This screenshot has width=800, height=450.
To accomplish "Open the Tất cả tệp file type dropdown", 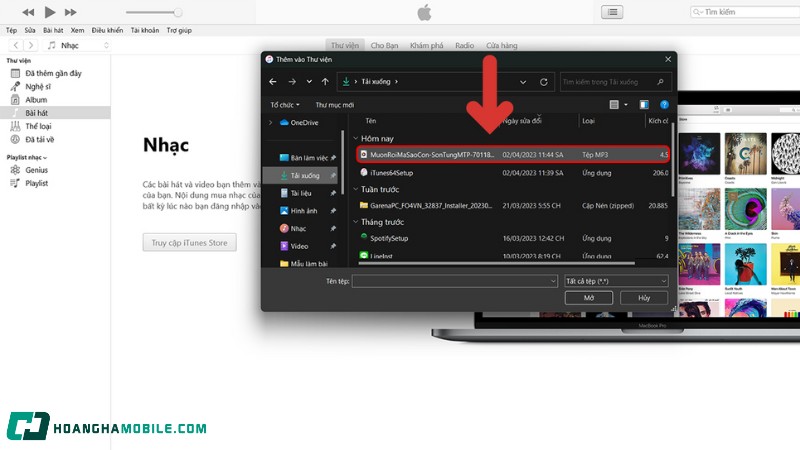I will [616, 281].
